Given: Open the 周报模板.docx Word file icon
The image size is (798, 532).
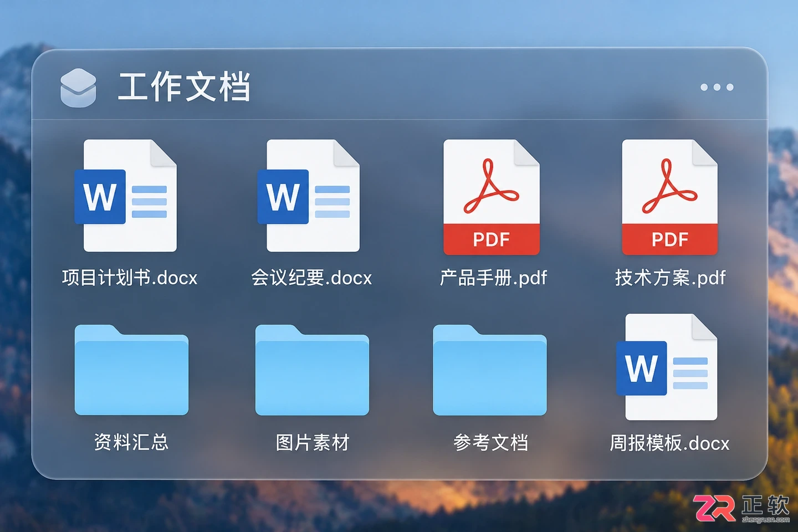Looking at the screenshot, I should click(x=667, y=367).
